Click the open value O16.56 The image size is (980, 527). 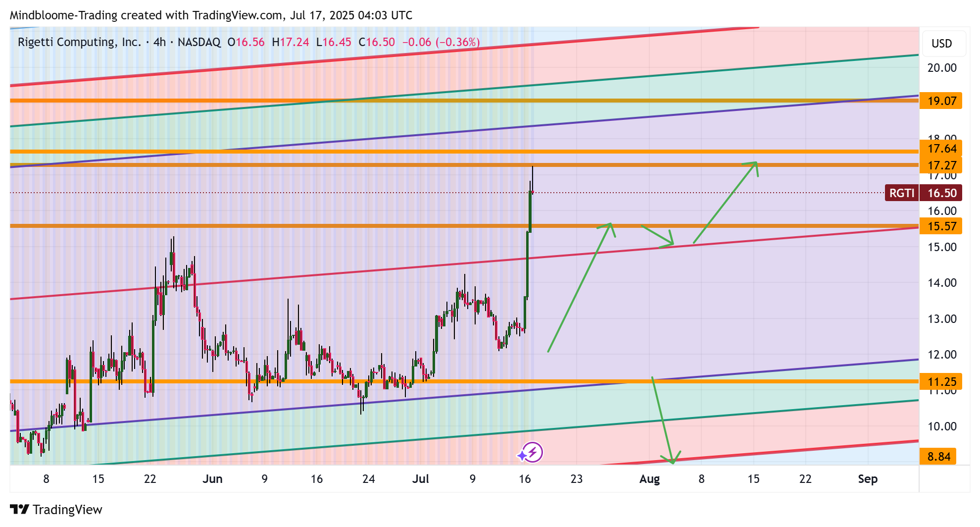246,42
